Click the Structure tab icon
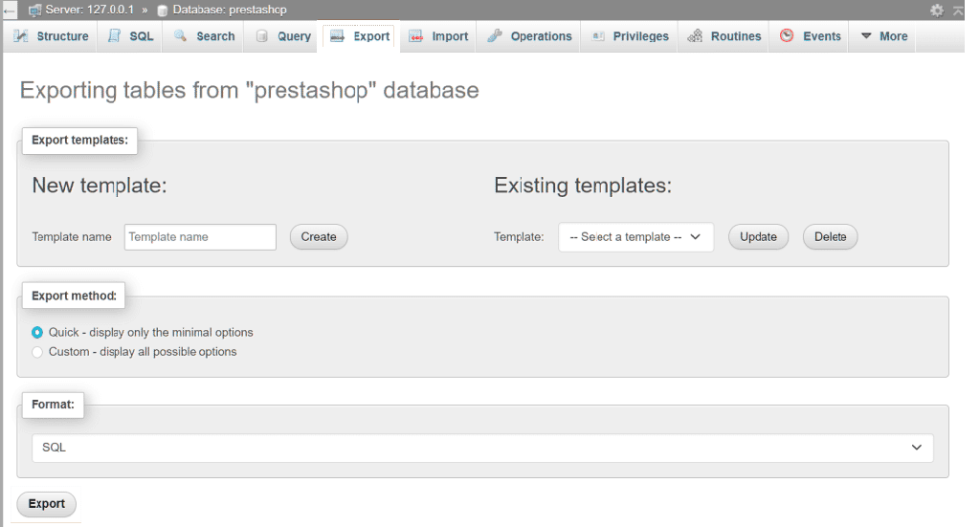 tap(21, 36)
